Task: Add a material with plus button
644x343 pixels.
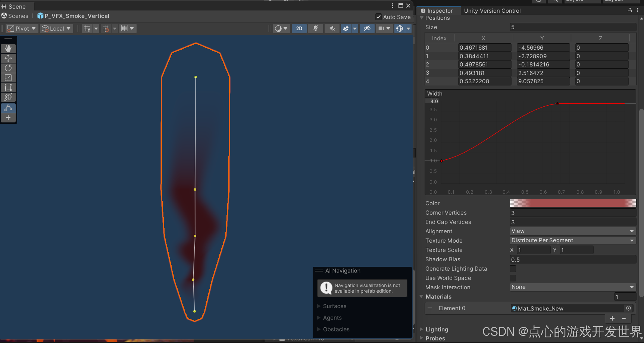Action: (612, 318)
